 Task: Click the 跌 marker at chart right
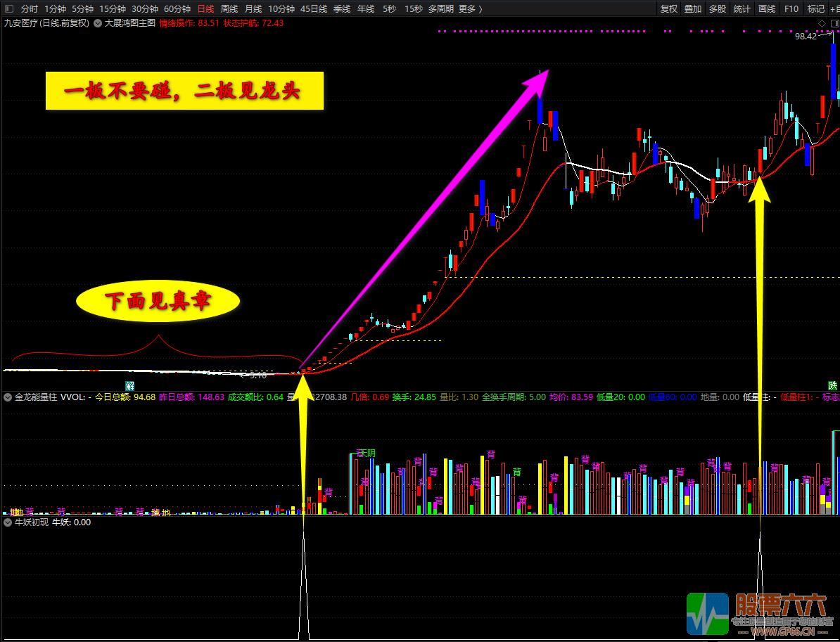coord(832,385)
